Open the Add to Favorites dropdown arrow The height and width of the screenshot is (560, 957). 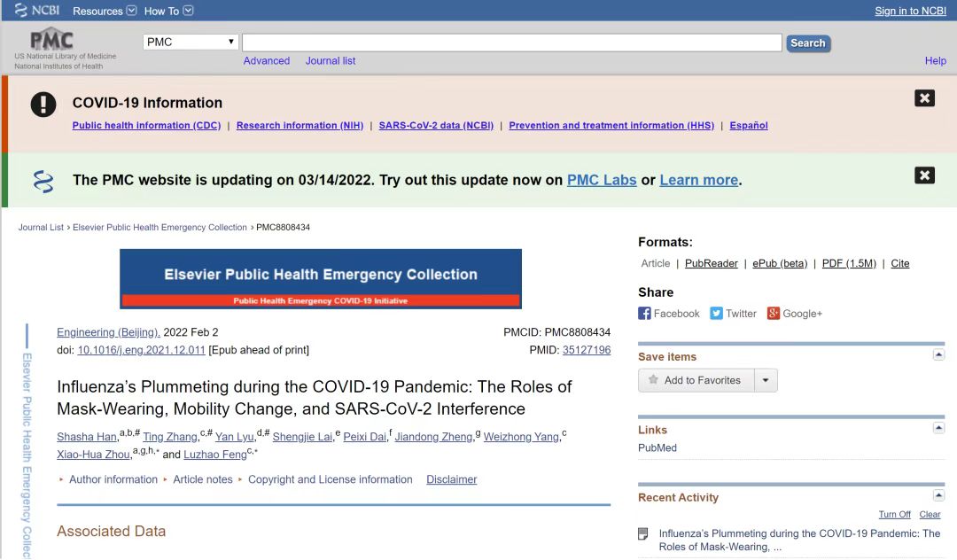pyautogui.click(x=766, y=380)
